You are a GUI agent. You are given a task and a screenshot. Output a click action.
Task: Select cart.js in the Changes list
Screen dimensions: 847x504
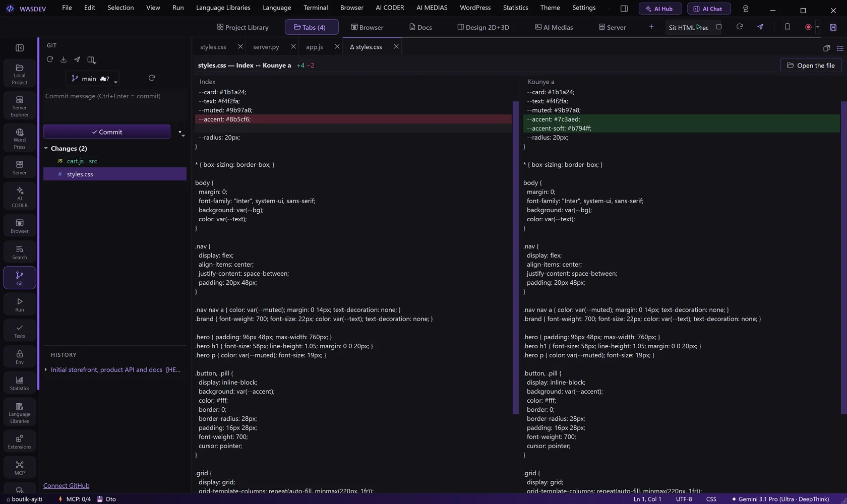tap(115, 161)
